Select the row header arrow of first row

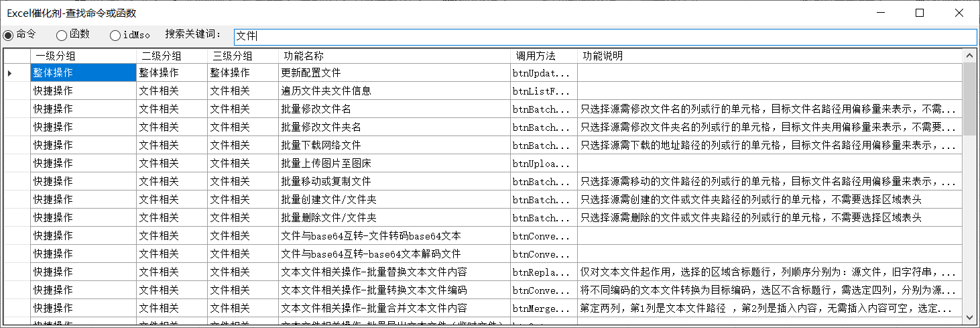[x=17, y=72]
